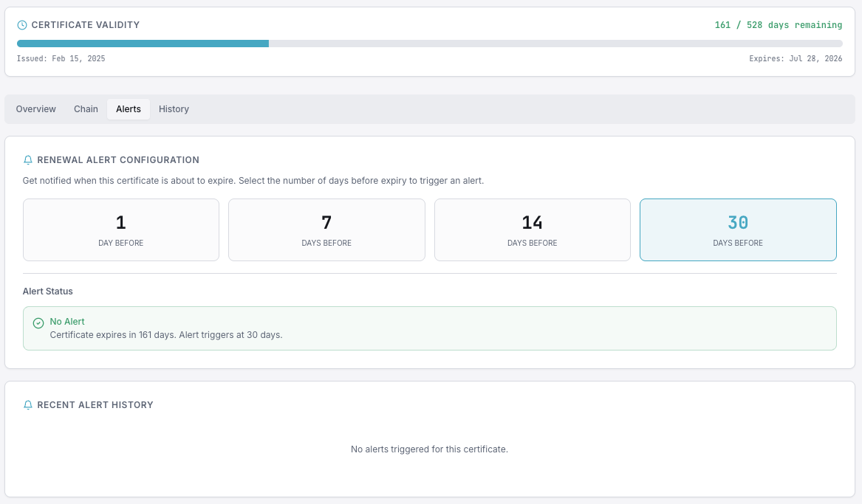The image size is (862, 504).
Task: Click the 161 / 528 days remaining text
Action: coord(778,25)
